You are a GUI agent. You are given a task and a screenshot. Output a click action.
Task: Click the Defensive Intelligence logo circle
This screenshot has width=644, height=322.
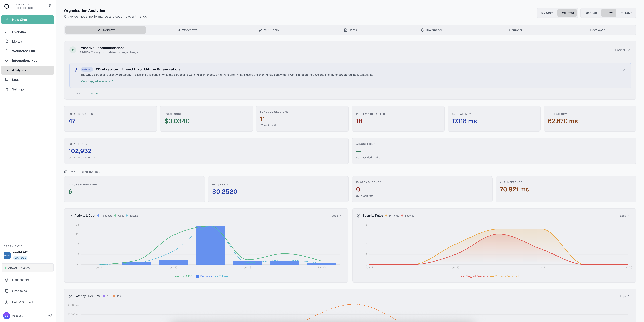click(7, 6)
